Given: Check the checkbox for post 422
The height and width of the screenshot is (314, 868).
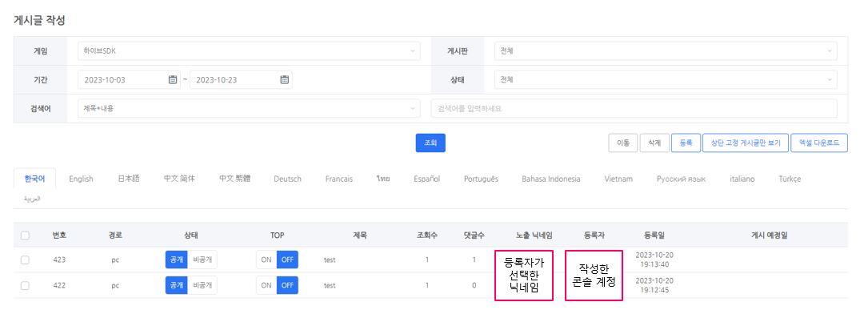Looking at the screenshot, I should click(25, 285).
